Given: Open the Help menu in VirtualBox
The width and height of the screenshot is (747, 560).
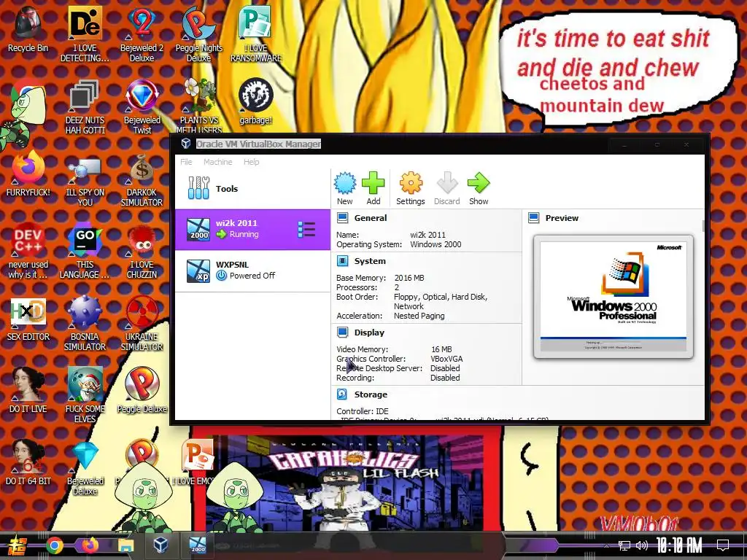Looking at the screenshot, I should pyautogui.click(x=251, y=162).
